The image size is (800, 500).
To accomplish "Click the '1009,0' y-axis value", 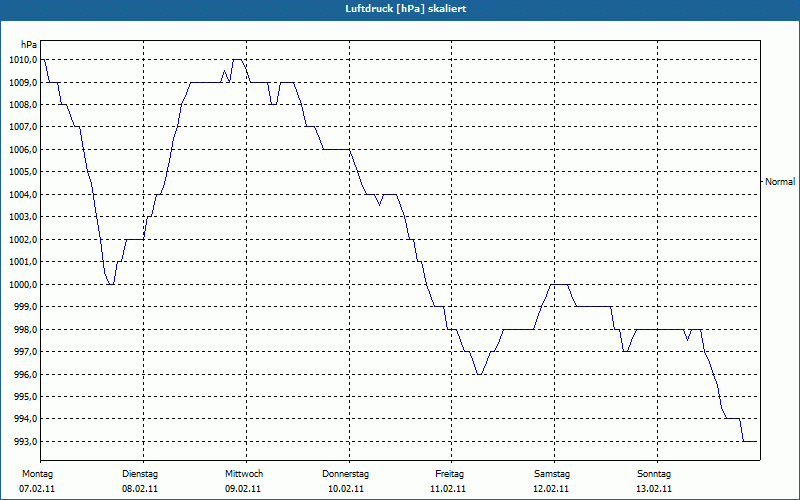I will 23,82.
